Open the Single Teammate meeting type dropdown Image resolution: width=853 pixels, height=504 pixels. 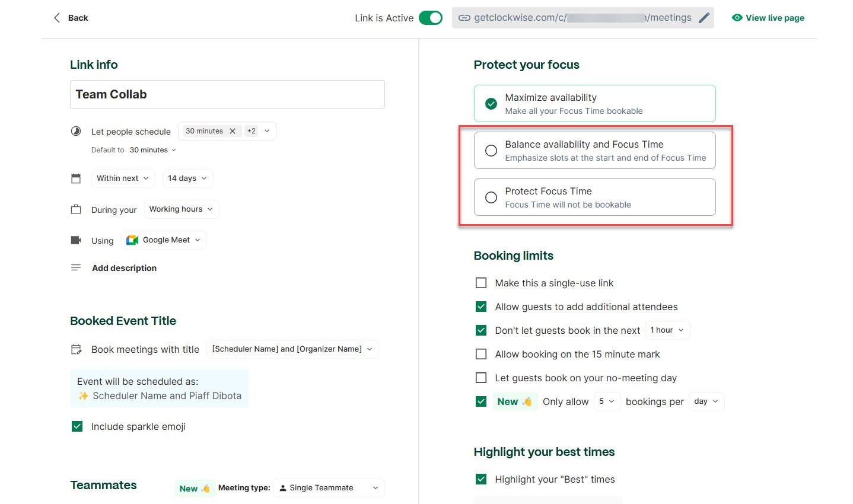(328, 487)
